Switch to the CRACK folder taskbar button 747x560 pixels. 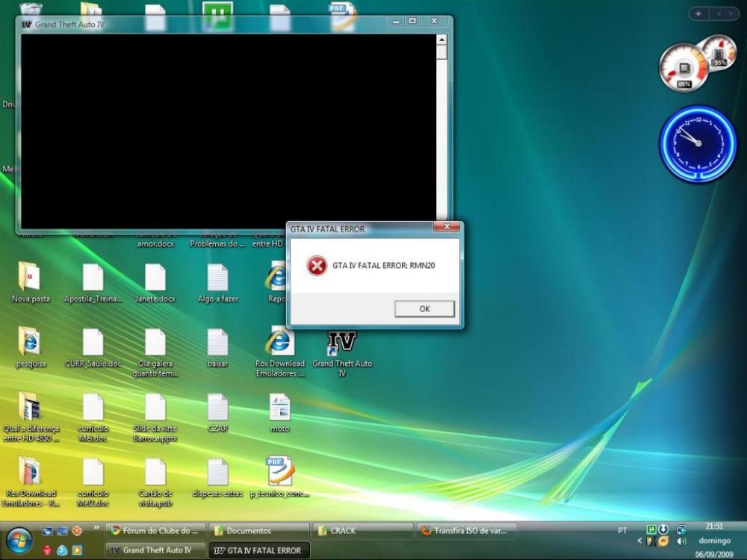[x=362, y=531]
